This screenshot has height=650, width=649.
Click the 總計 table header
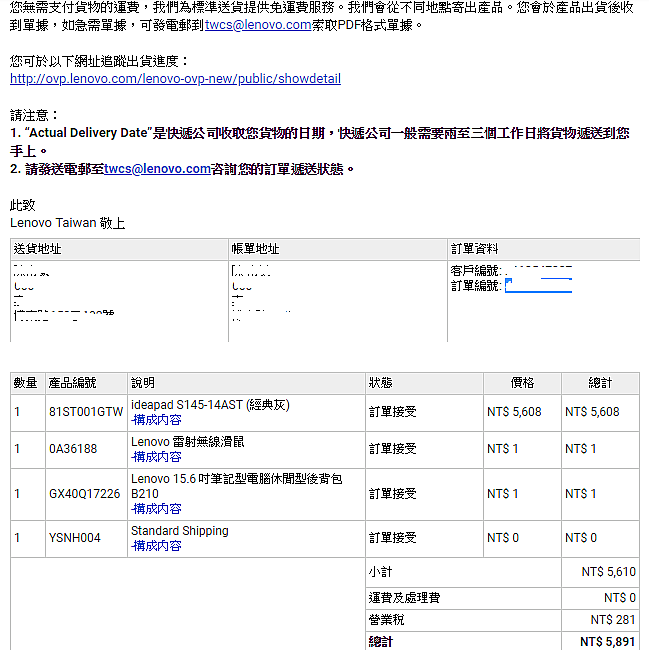point(600,383)
